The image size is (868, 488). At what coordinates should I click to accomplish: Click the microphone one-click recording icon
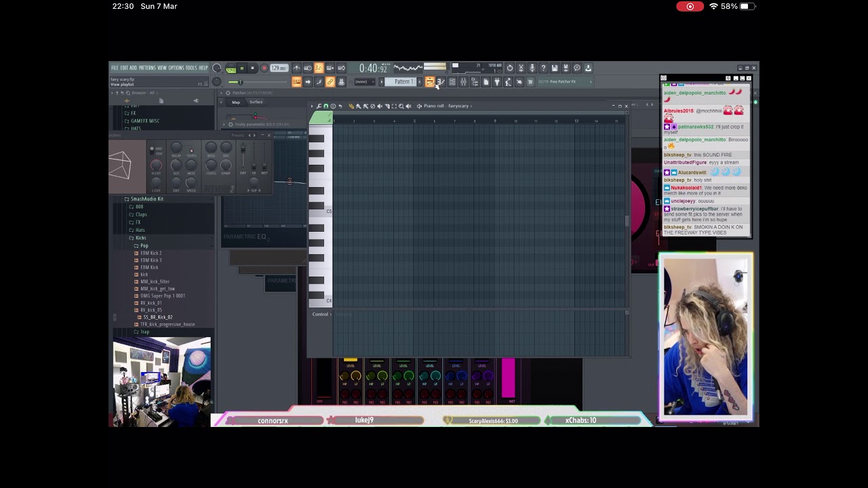[x=532, y=68]
